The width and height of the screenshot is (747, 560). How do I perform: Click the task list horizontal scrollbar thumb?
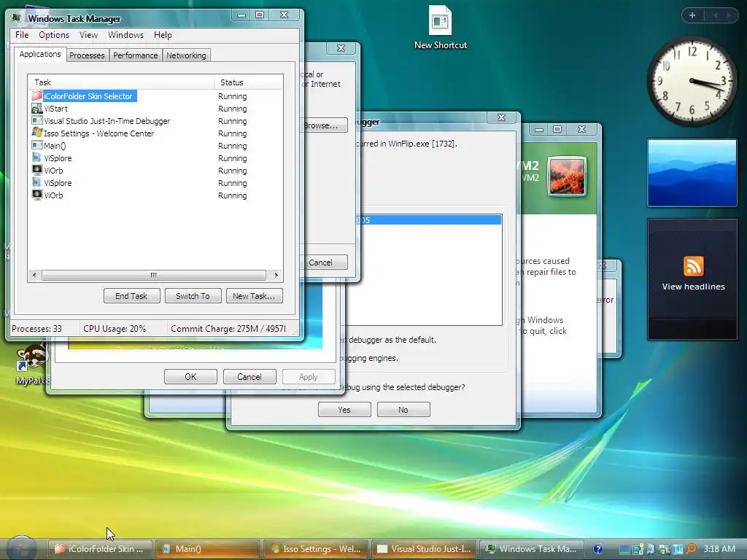pos(153,275)
